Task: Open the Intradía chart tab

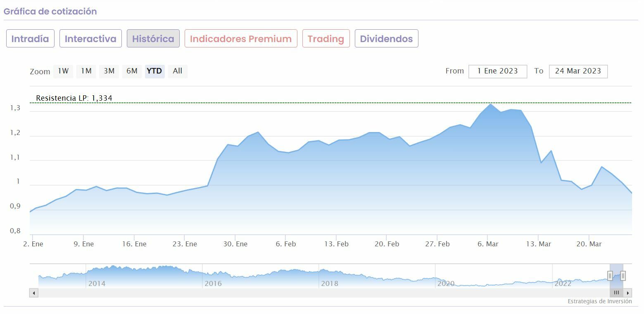Action: [x=30, y=39]
